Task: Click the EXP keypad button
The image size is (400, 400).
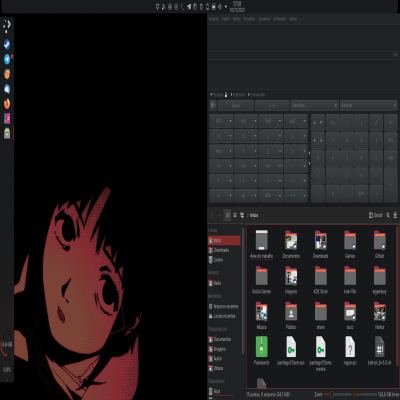Action: coord(361,193)
